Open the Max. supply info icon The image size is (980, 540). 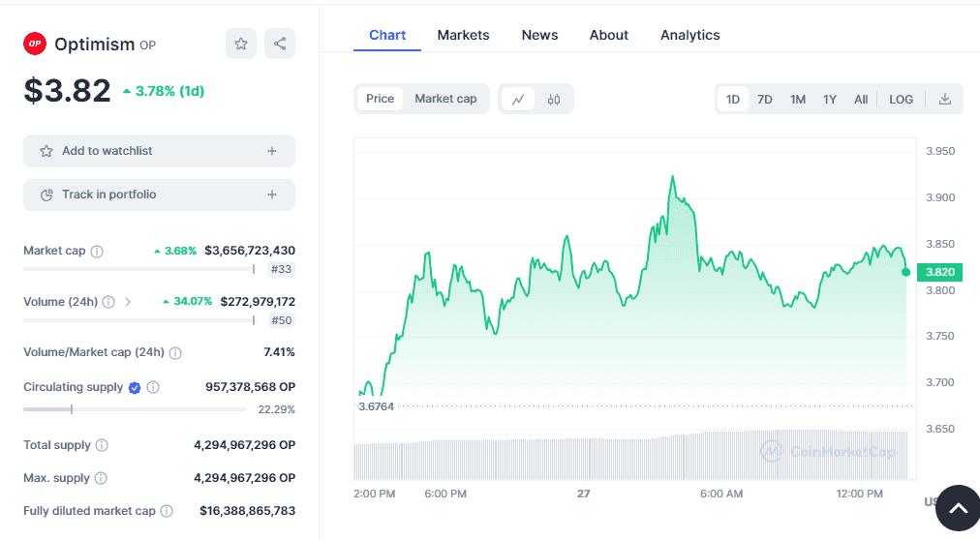tap(100, 478)
